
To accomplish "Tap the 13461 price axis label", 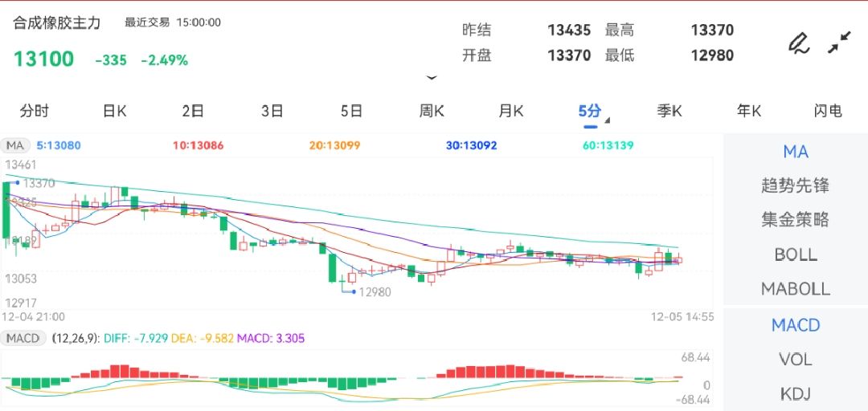I will (x=20, y=165).
